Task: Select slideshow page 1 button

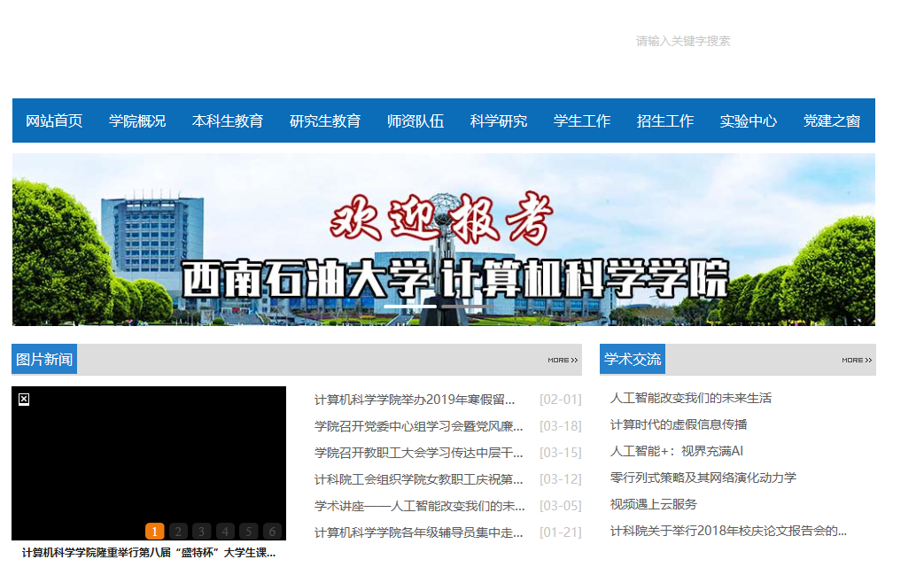Action: tap(154, 532)
